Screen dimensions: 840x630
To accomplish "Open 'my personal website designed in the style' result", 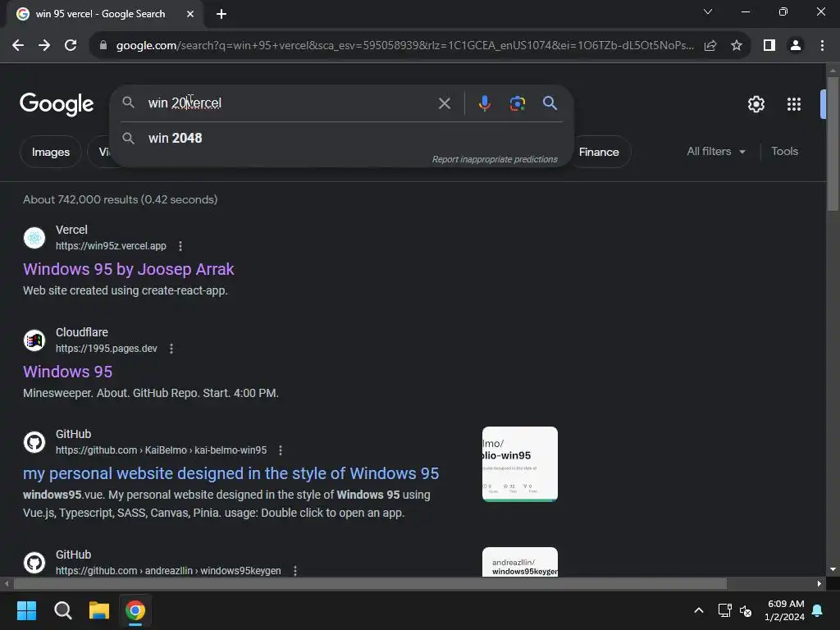I will tap(231, 473).
